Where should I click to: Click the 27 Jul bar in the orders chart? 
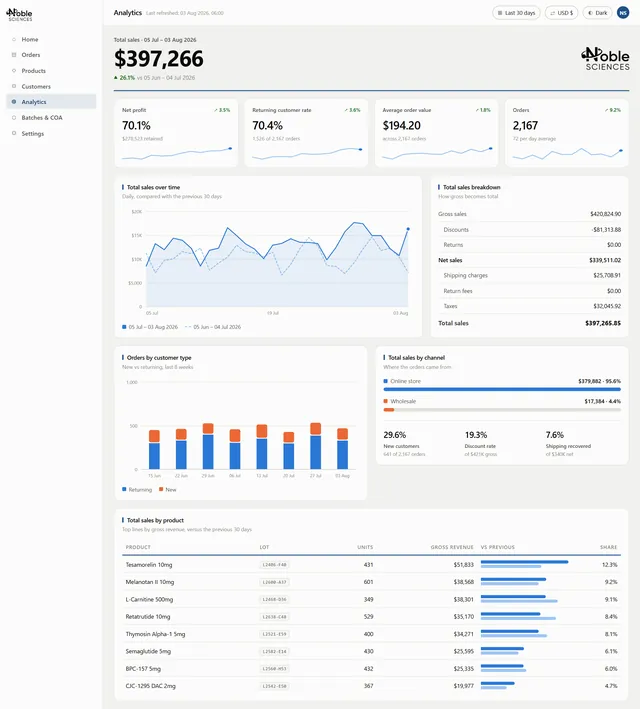316,445
